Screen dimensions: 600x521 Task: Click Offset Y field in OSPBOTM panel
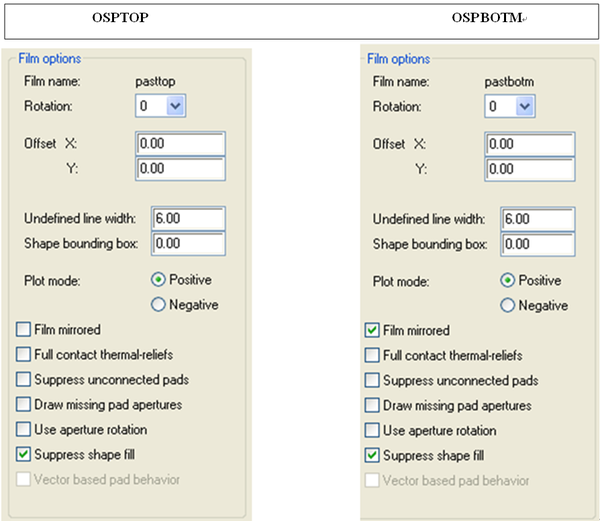pos(530,169)
